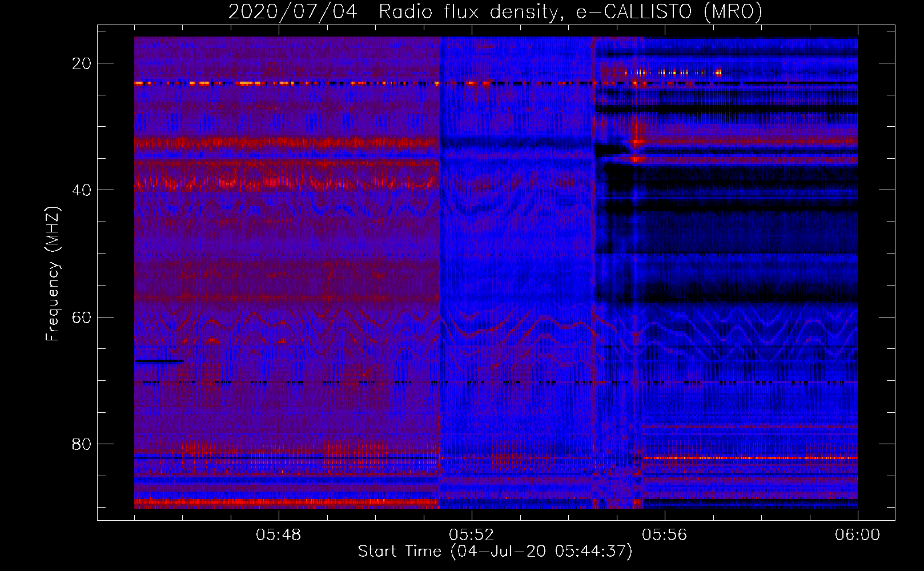
Task: Click the 40 frequency tick label
Action: 82,190
